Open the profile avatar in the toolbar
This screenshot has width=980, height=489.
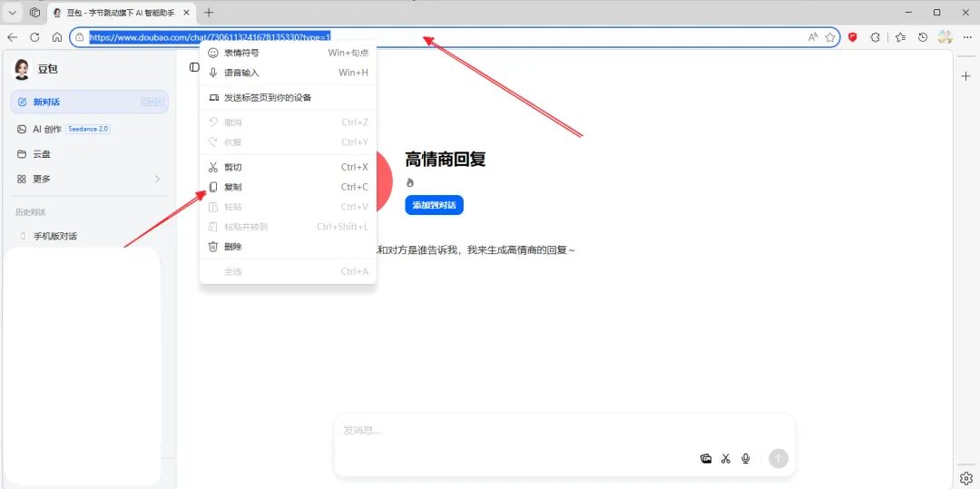point(945,37)
